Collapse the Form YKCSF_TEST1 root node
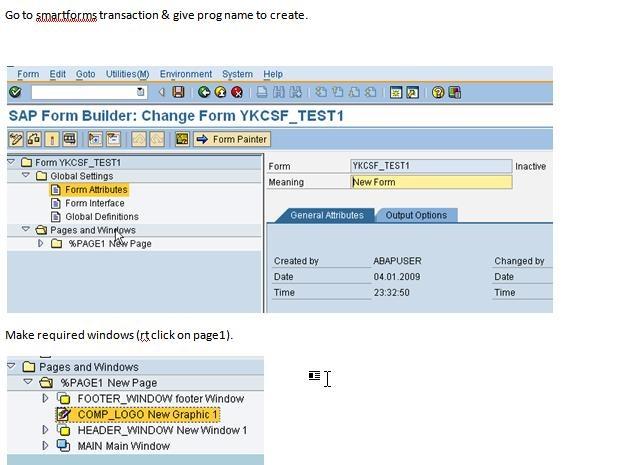 11,162
